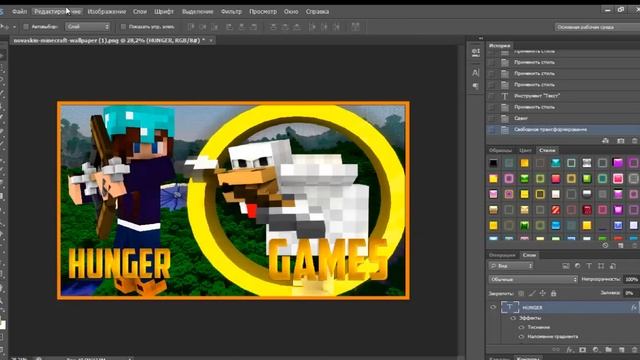
Task: Open the Окно menu
Action: [x=291, y=11]
